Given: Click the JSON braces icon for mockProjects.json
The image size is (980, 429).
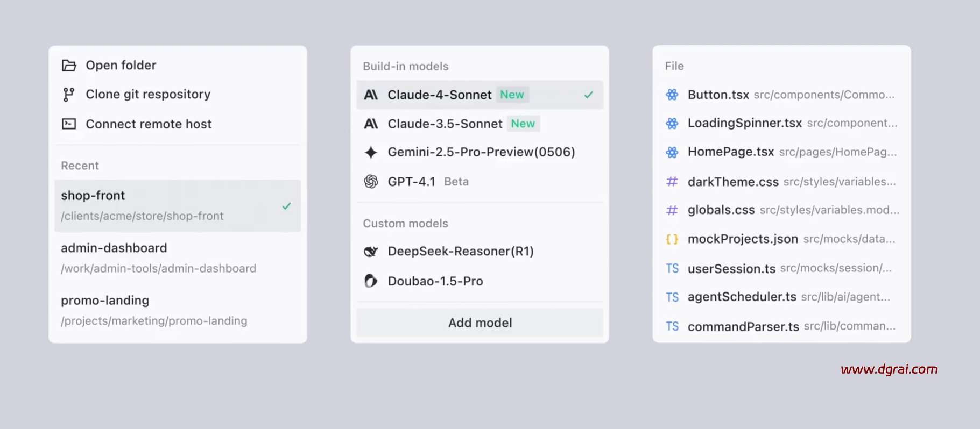Looking at the screenshot, I should coord(672,239).
